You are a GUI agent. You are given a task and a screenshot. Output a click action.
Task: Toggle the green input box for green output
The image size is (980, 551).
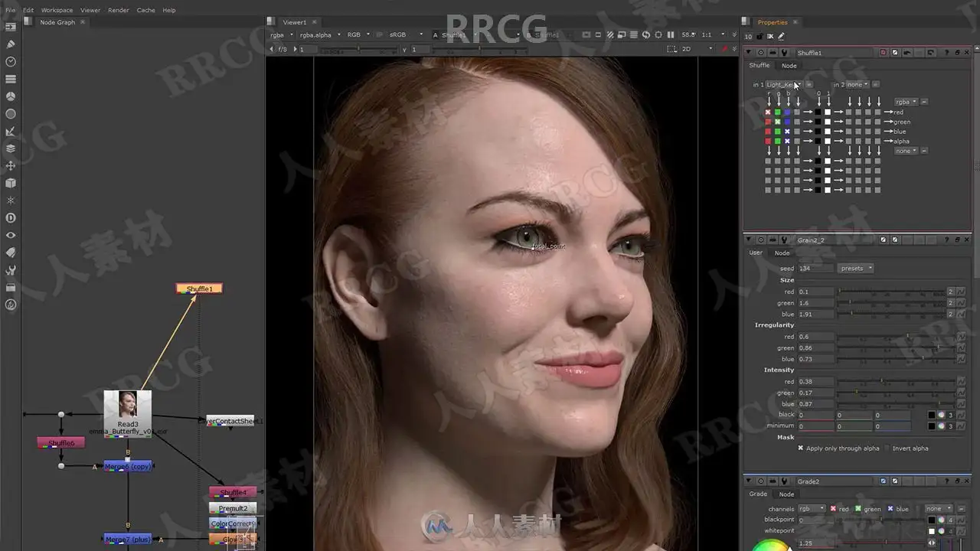[778, 122]
